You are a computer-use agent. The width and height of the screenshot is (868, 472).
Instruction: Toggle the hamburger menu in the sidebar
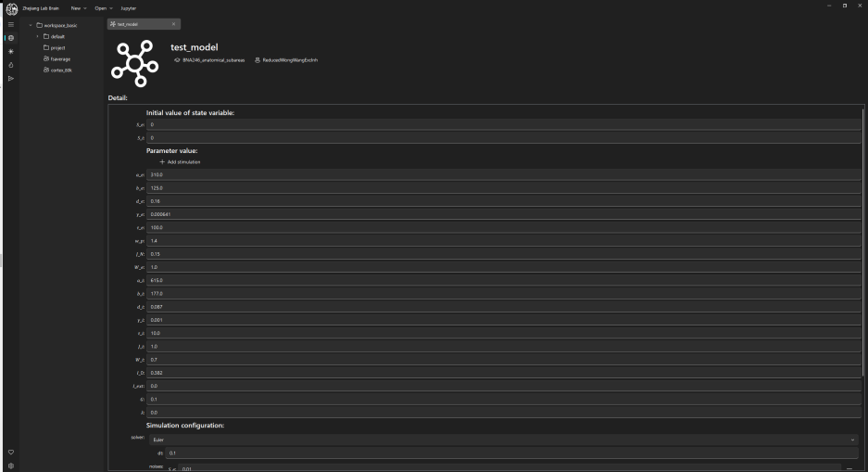click(x=10, y=24)
